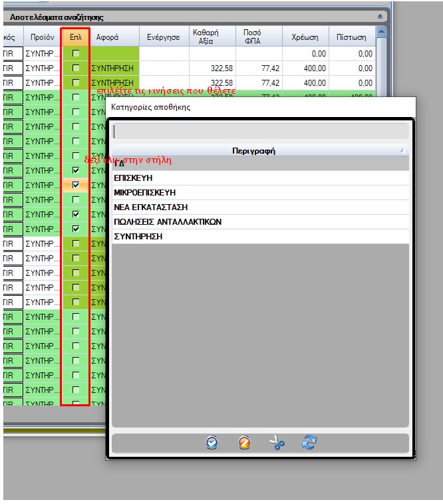
Task: Click the results grid scrollbar up arrow
Action: (x=381, y=33)
